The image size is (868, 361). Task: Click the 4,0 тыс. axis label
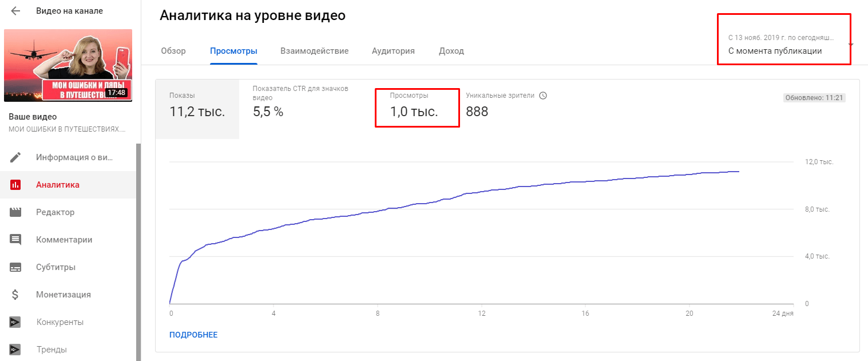pos(817,256)
